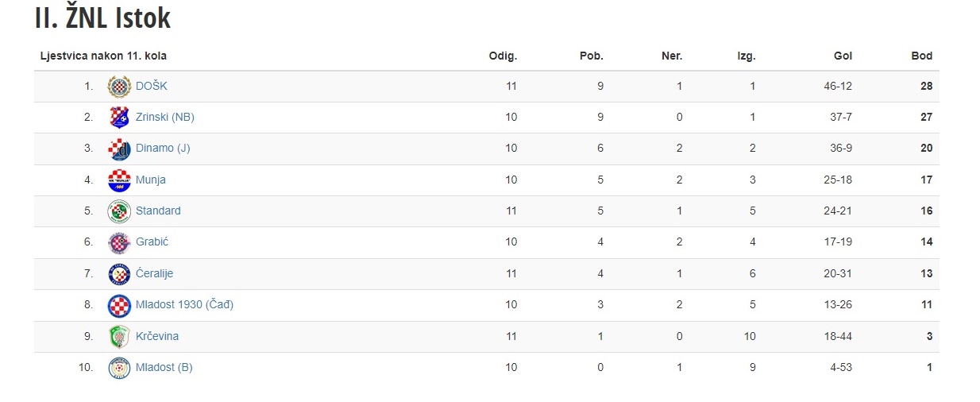Click the Čeralije club crest icon
Viewport: 980px width, 402px height.
(119, 274)
